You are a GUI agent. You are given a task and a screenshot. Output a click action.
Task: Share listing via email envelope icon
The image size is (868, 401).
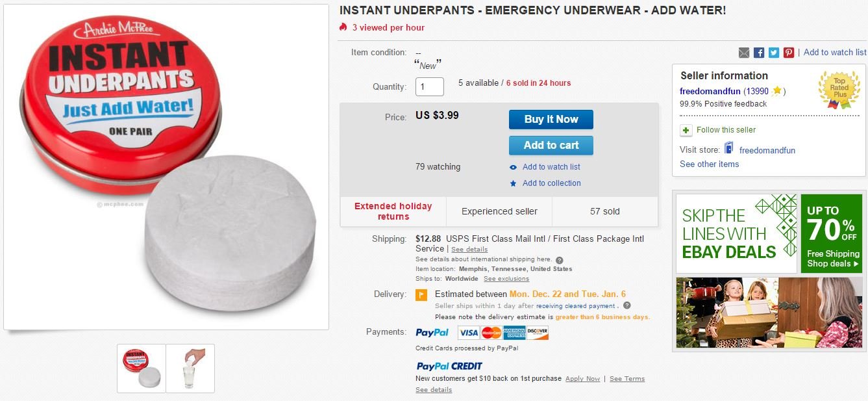[744, 53]
